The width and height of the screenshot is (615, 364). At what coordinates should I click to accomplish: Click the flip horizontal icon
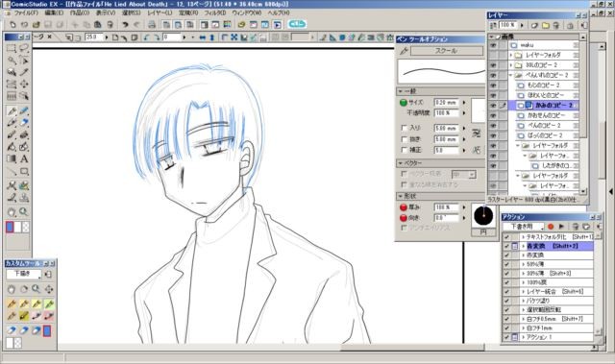[203, 37]
